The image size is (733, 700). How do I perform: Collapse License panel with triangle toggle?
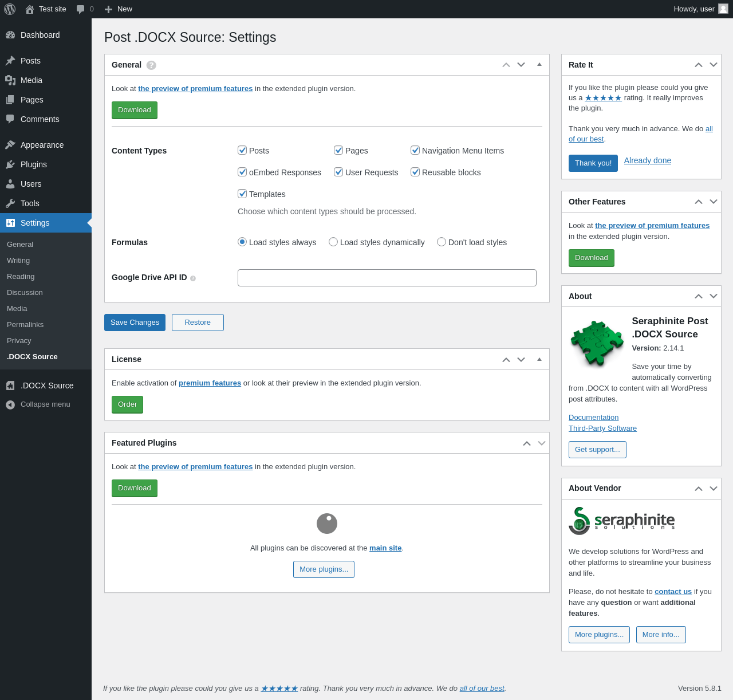539,359
